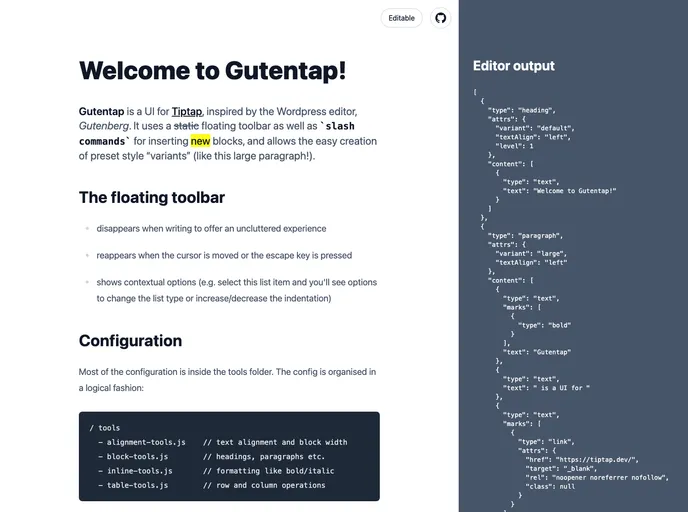This screenshot has height=512, width=688.
Task: Click the "type": "paragraph" JSON line
Action: pos(525,236)
